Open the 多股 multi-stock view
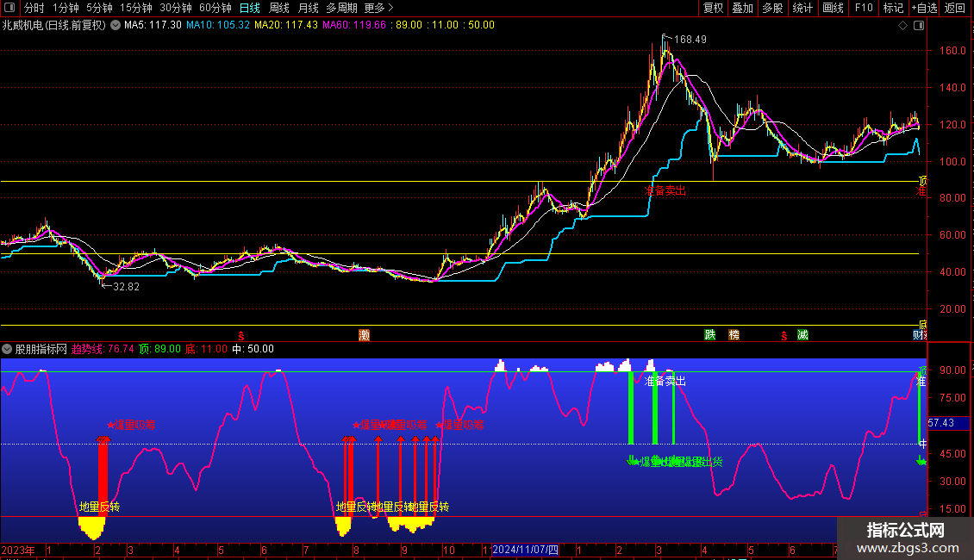 (773, 8)
